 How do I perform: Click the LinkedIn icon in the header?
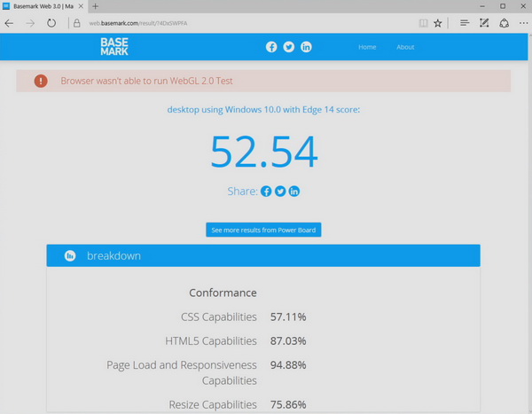[x=306, y=47]
